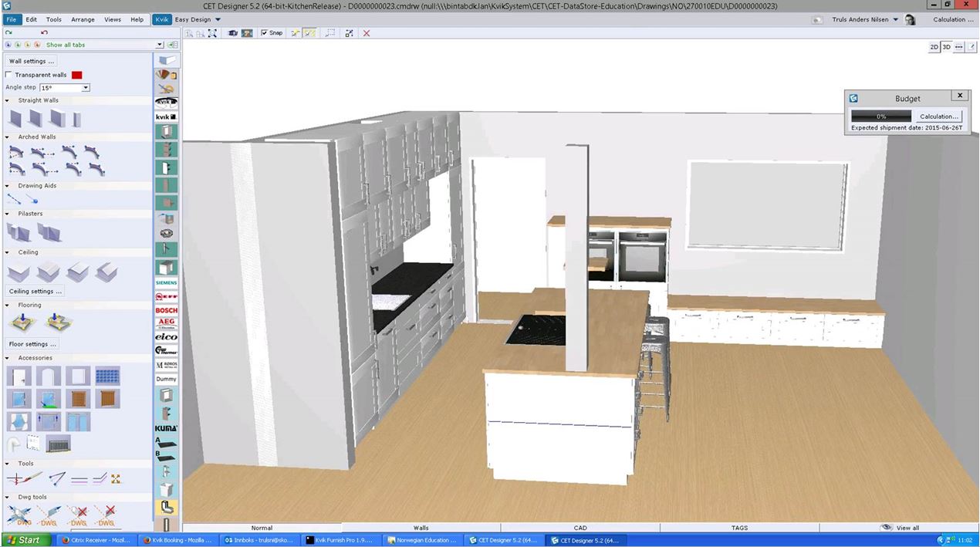Click the red X delete icon in toolbar
Image resolution: width=980 pixels, height=547 pixels.
tap(366, 33)
